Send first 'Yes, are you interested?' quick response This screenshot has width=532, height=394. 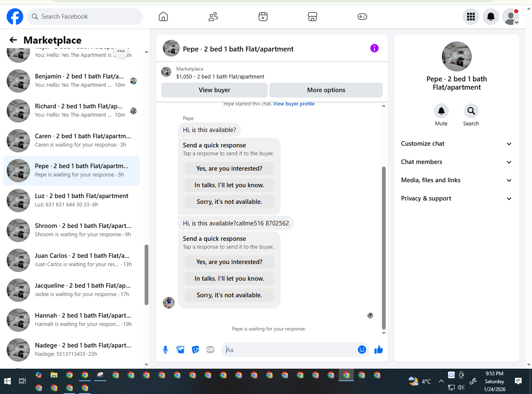[229, 169]
